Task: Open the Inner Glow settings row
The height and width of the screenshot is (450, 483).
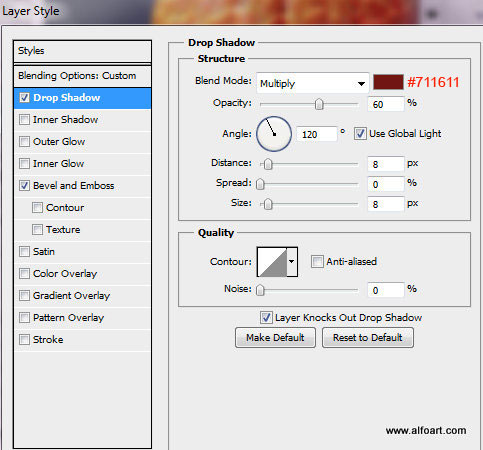Action: pyautogui.click(x=83, y=164)
